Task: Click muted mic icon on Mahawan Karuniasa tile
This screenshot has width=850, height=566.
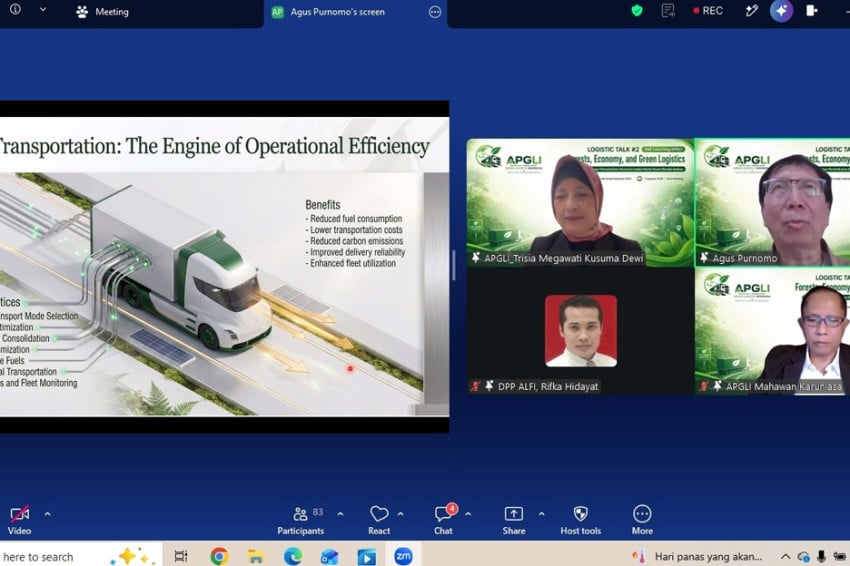Action: click(704, 386)
